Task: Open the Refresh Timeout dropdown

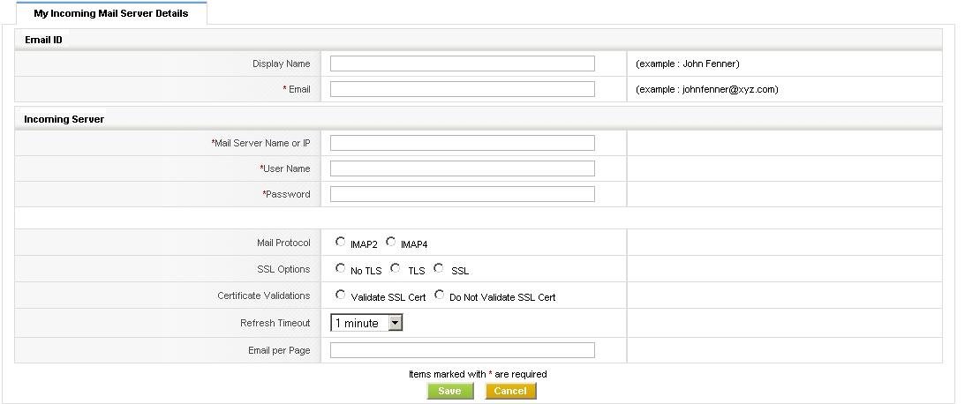Action: [366, 323]
